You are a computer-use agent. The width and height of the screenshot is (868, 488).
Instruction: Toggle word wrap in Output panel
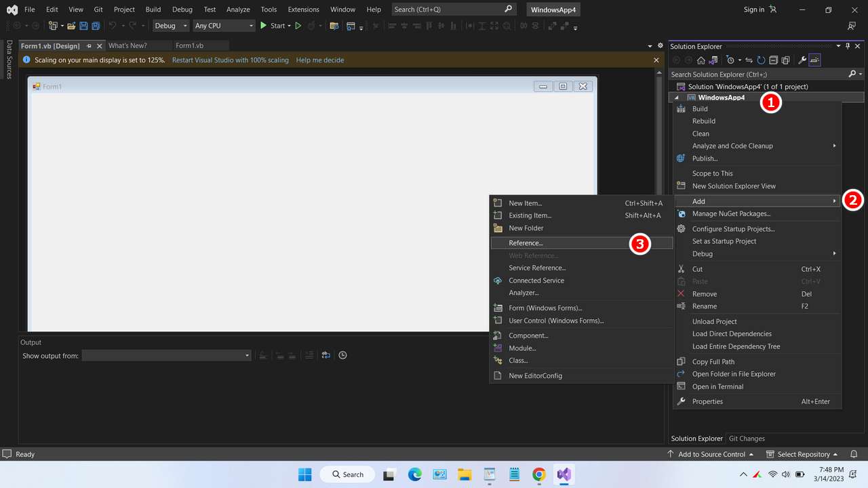pos(326,355)
